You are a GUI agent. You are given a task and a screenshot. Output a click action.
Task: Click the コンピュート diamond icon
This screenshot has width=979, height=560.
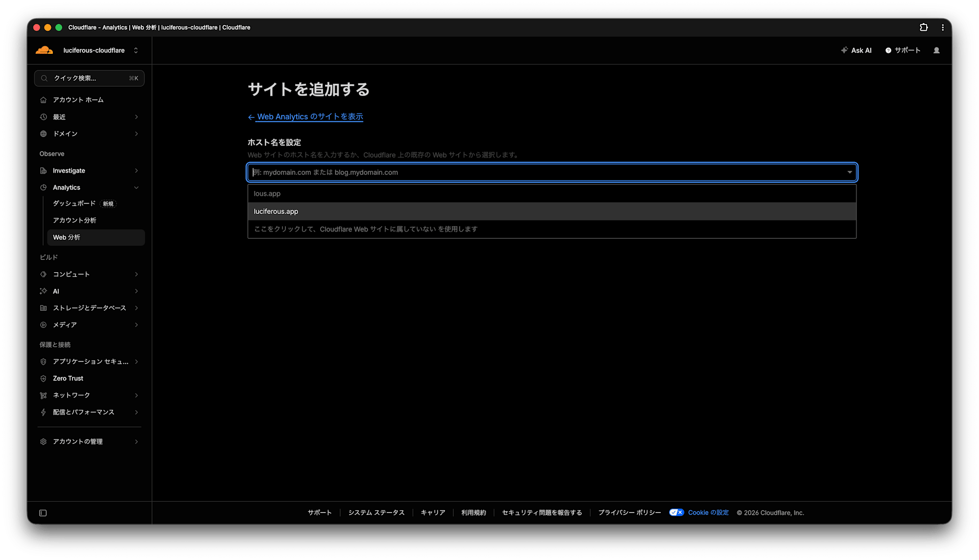[44, 274]
